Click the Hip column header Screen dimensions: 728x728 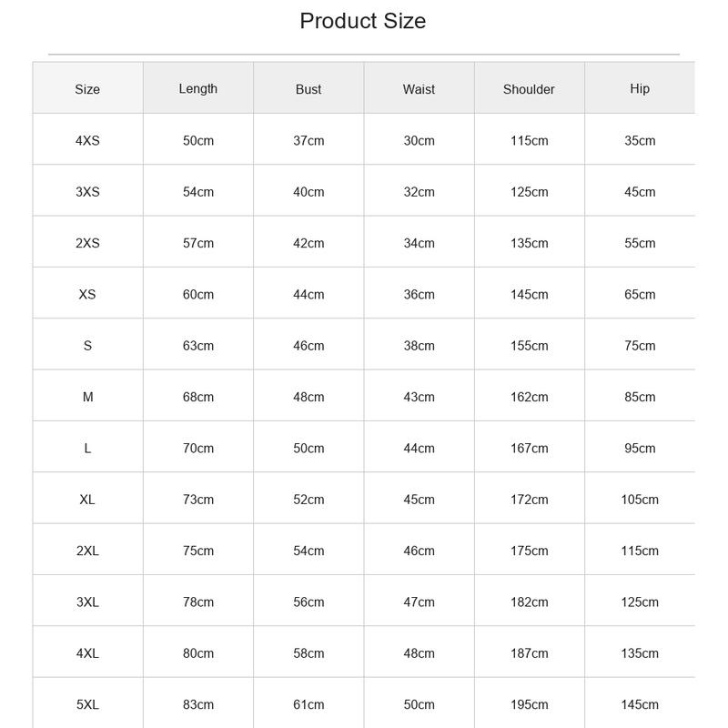640,88
